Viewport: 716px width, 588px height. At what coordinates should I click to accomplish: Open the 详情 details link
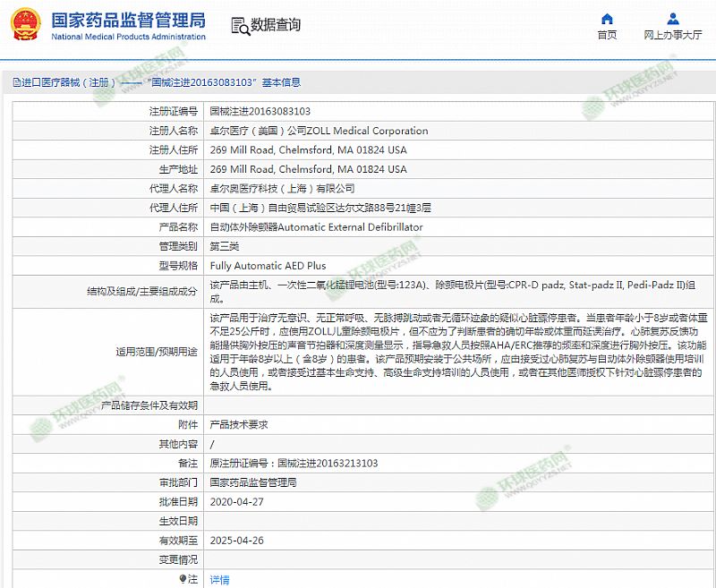219,580
